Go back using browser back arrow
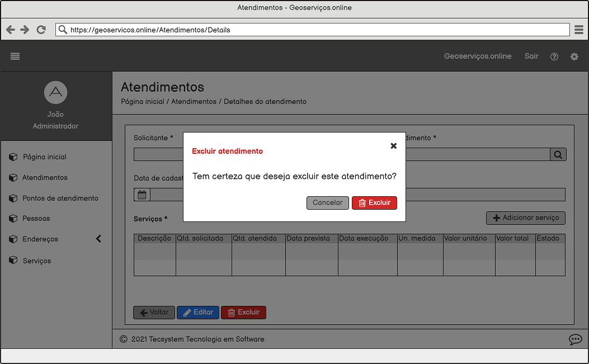Image resolution: width=589 pixels, height=364 pixels. point(11,30)
